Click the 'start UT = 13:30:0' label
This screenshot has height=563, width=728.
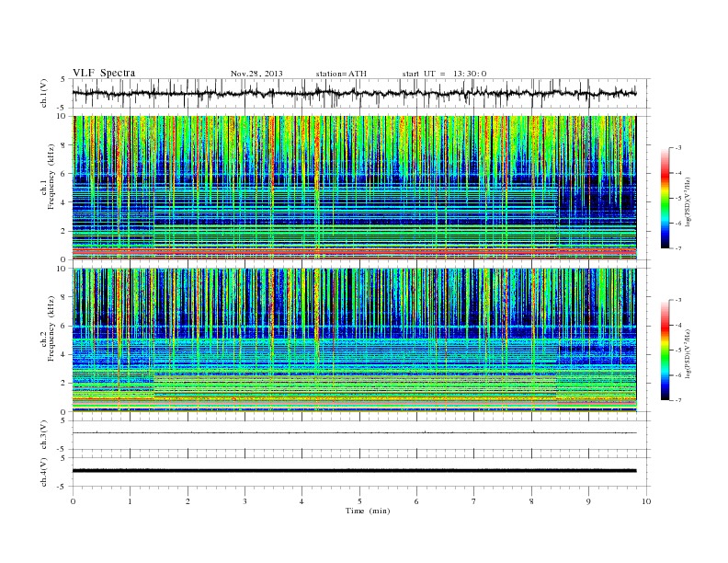pyautogui.click(x=444, y=74)
